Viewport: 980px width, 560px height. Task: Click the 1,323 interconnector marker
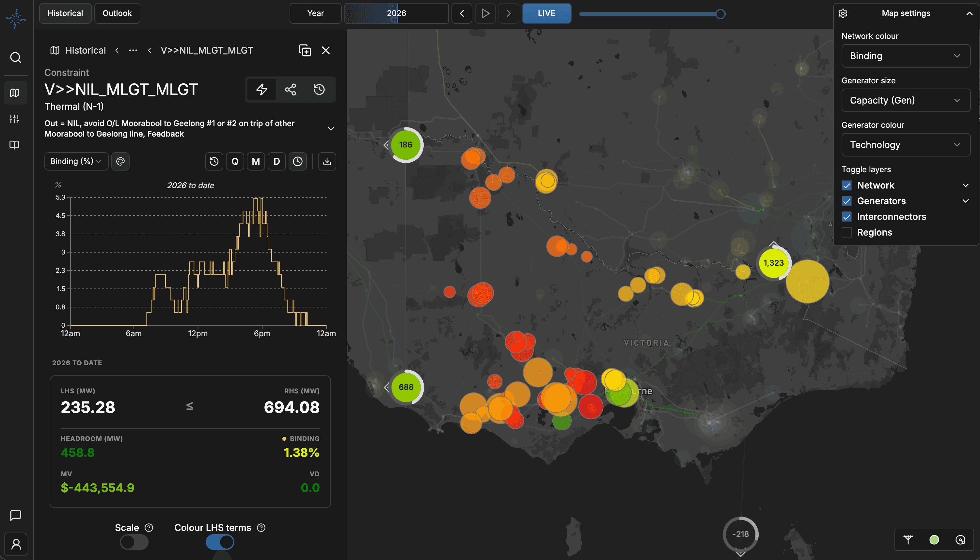coord(774,263)
